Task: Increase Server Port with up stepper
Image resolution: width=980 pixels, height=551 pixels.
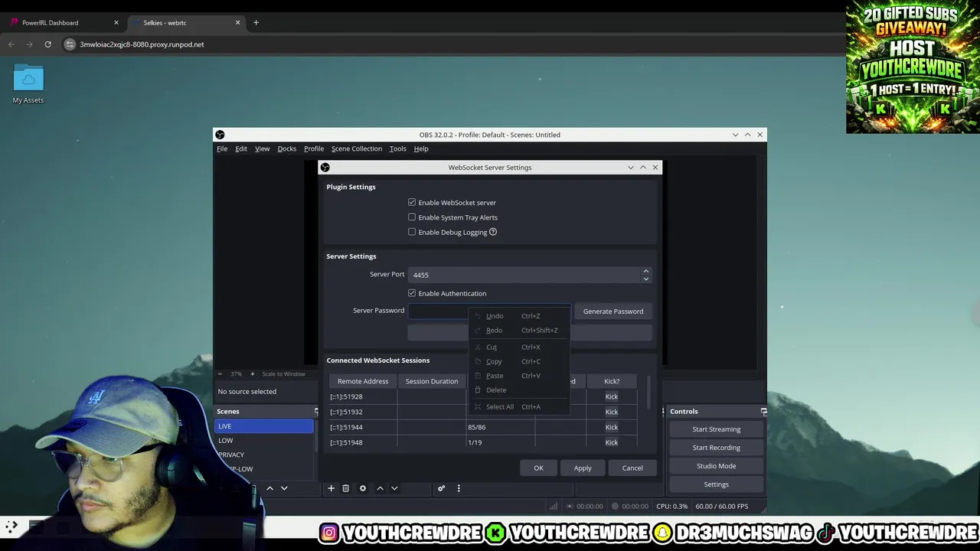Action: [646, 271]
